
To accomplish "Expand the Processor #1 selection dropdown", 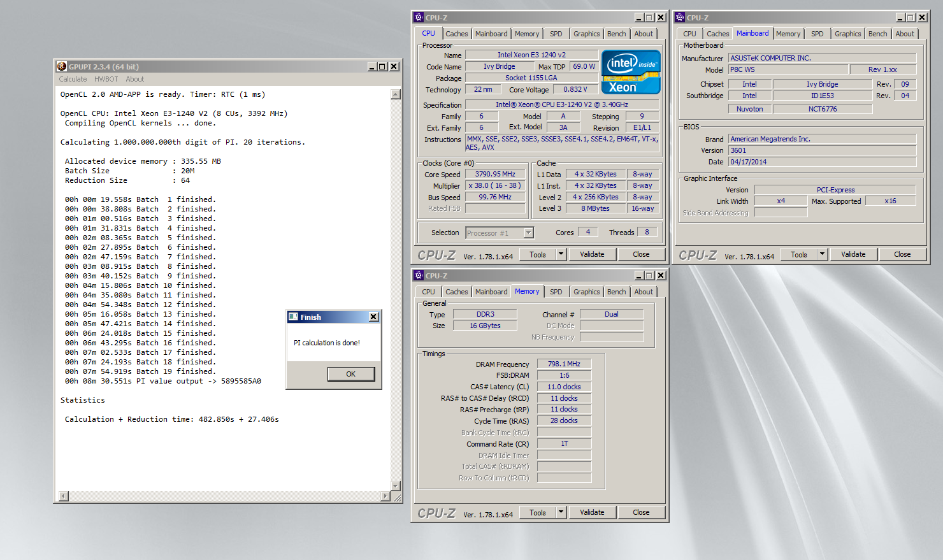I will [x=528, y=233].
